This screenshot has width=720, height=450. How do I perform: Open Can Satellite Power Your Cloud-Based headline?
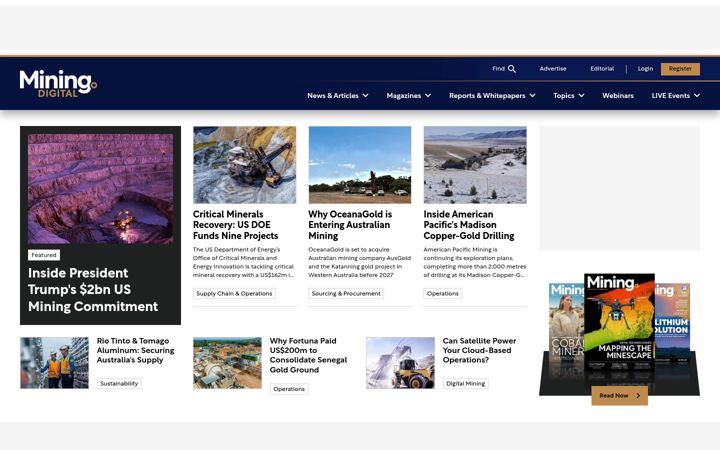(479, 350)
